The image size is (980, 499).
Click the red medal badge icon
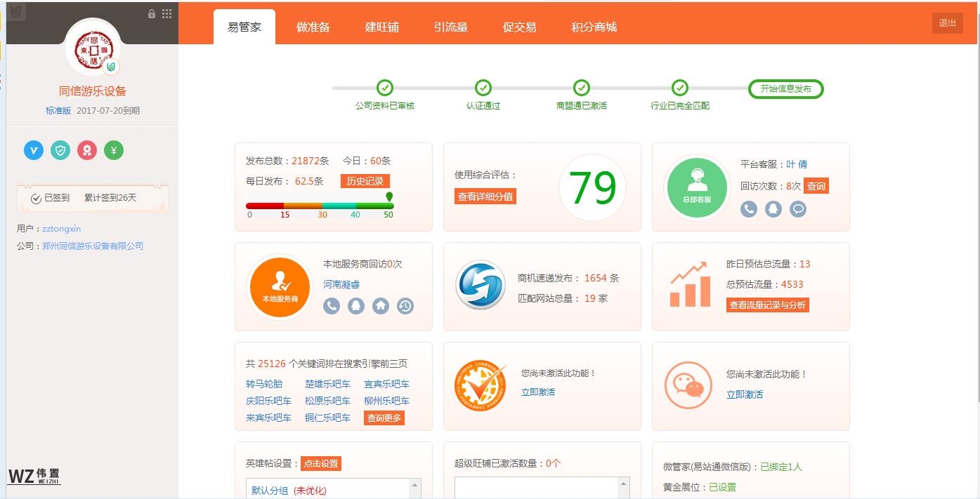point(86,150)
